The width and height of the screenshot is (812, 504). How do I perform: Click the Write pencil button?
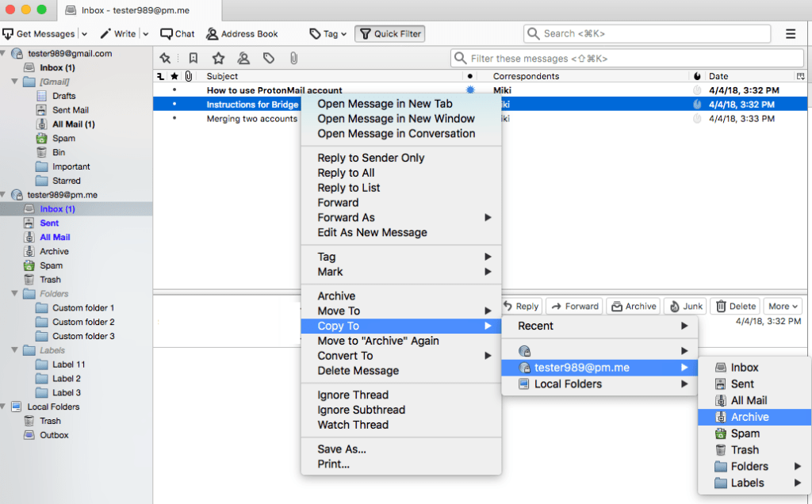117,34
